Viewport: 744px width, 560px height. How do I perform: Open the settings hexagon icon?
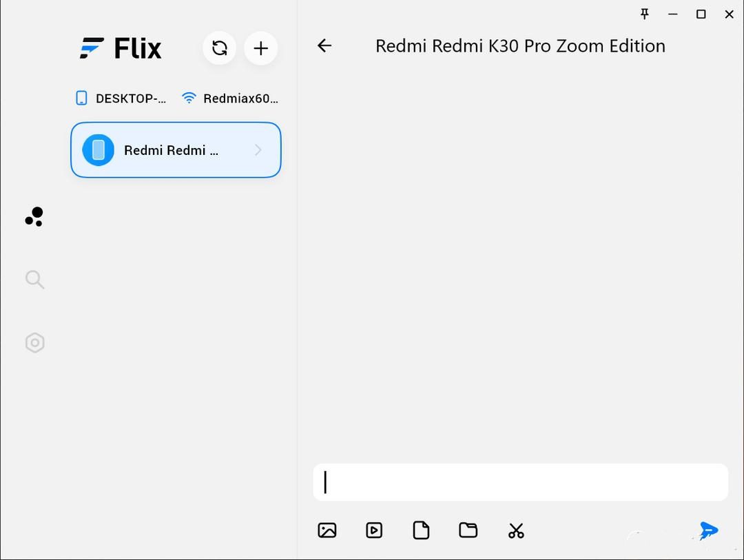coord(34,342)
